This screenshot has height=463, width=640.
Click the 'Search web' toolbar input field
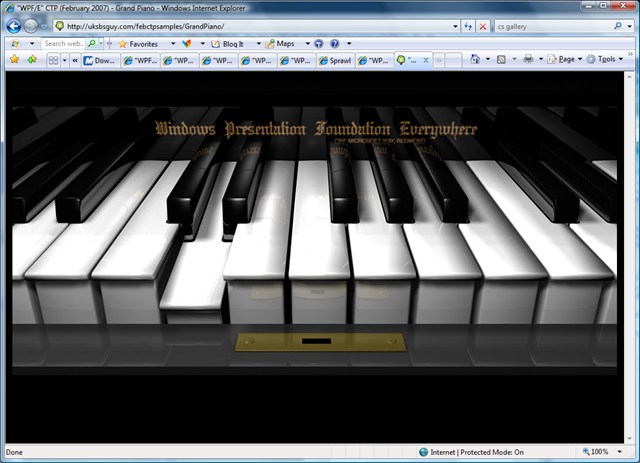pos(63,44)
